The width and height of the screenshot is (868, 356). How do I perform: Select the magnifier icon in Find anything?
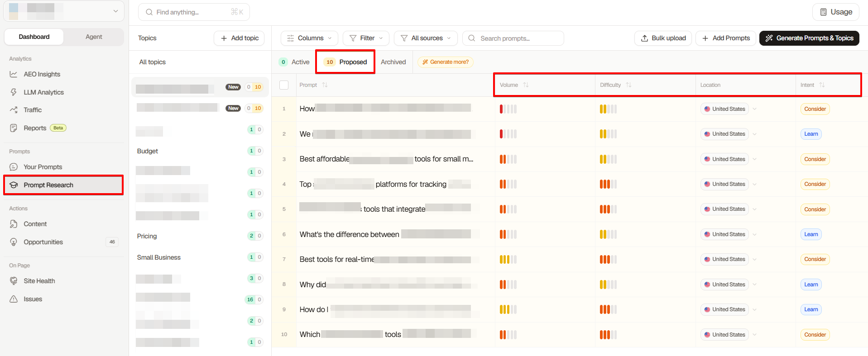[x=149, y=12]
